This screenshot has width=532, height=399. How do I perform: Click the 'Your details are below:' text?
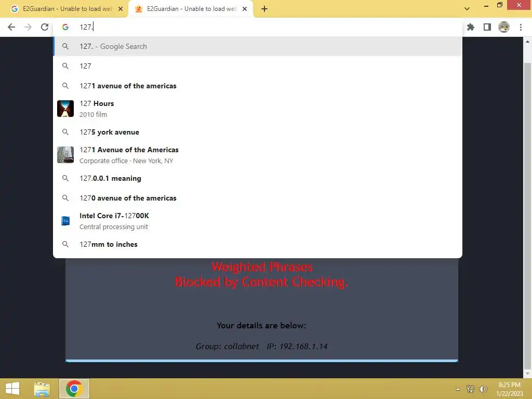click(261, 326)
